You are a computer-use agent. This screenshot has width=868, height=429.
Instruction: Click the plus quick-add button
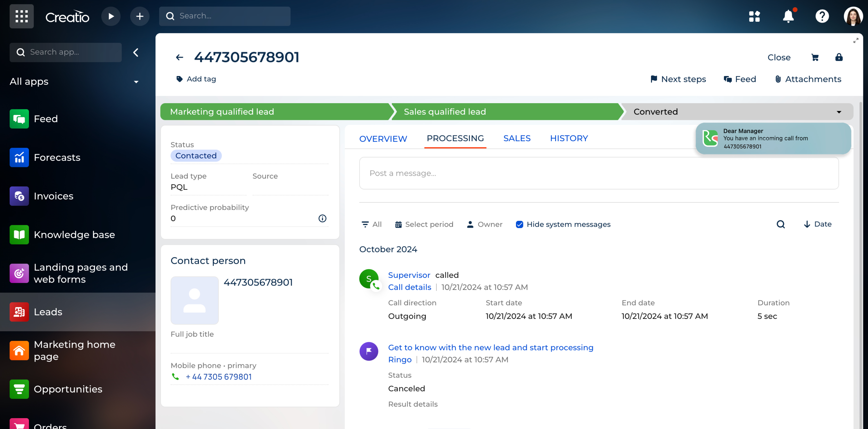(x=139, y=16)
